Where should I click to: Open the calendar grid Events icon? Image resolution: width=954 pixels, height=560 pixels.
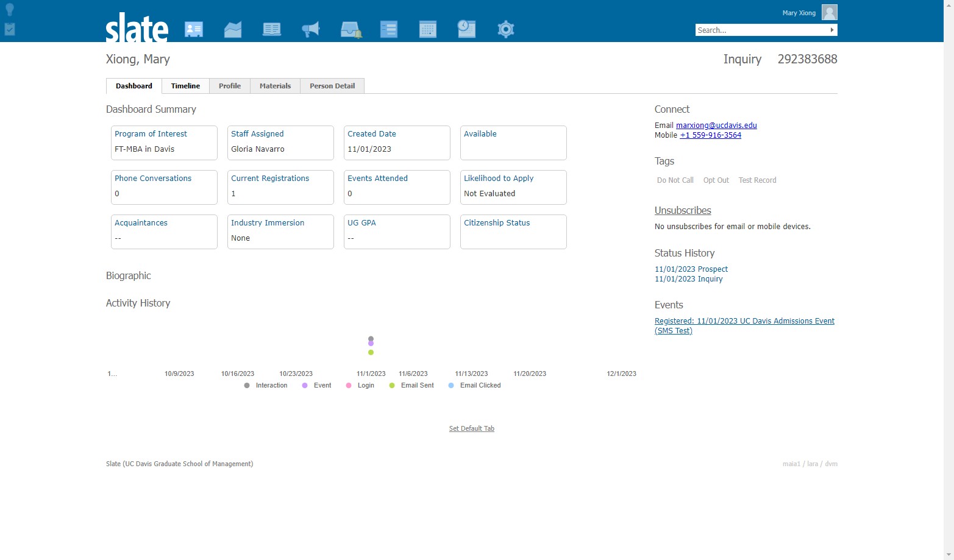(428, 29)
